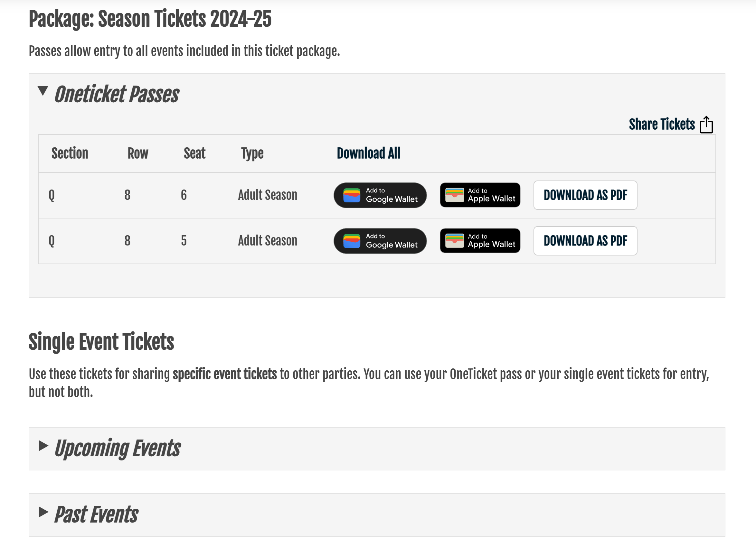
Task: Click Adult Season type in seat 5 row
Action: click(x=267, y=241)
